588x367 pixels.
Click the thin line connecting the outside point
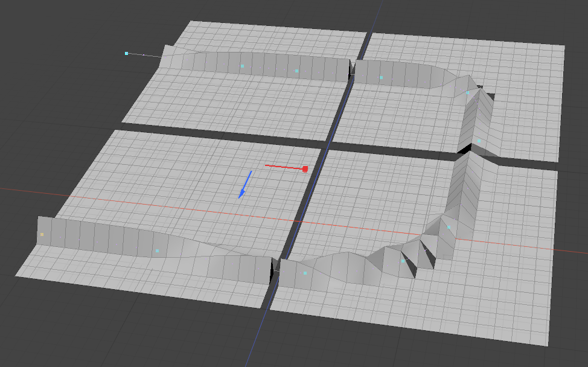[x=145, y=56]
